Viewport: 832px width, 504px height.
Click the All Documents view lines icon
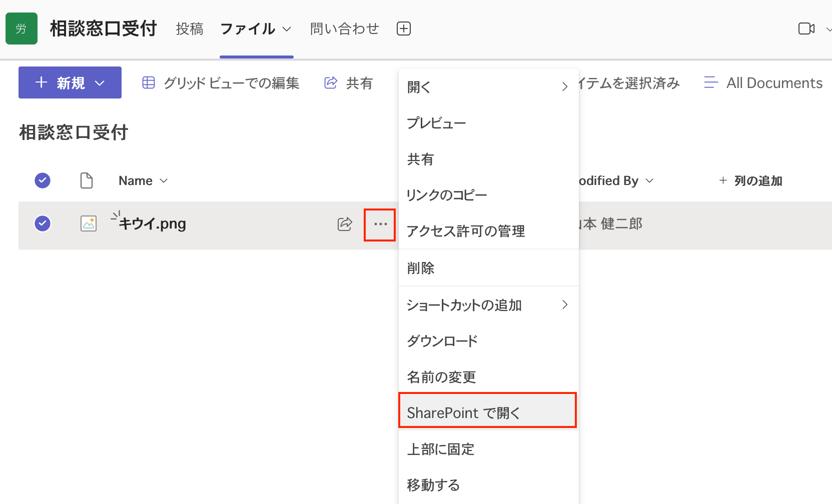(x=711, y=82)
